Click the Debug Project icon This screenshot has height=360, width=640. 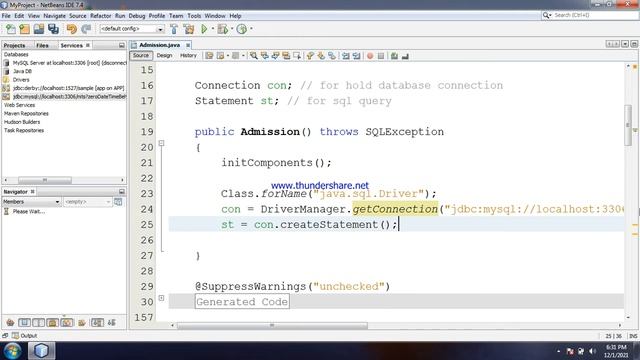(x=222, y=29)
